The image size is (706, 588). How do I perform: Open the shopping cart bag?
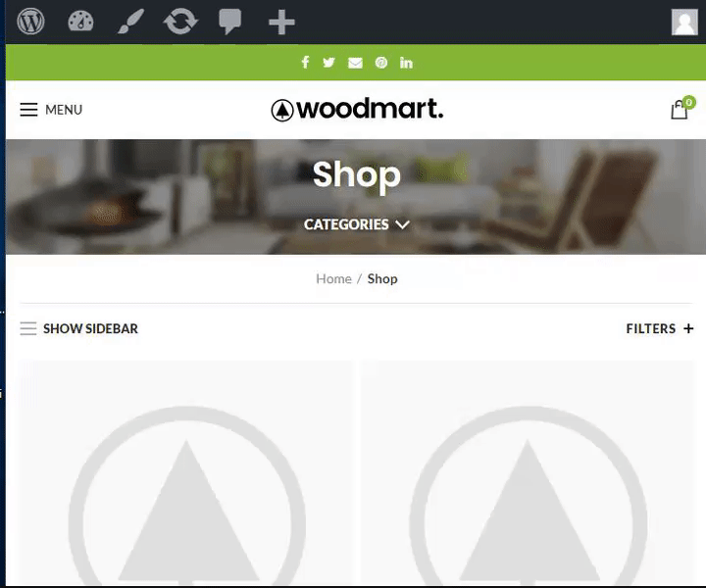click(x=681, y=109)
